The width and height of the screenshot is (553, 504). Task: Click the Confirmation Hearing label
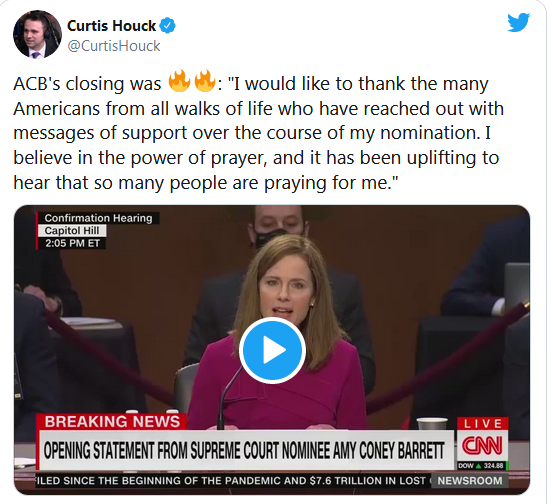pyautogui.click(x=98, y=218)
